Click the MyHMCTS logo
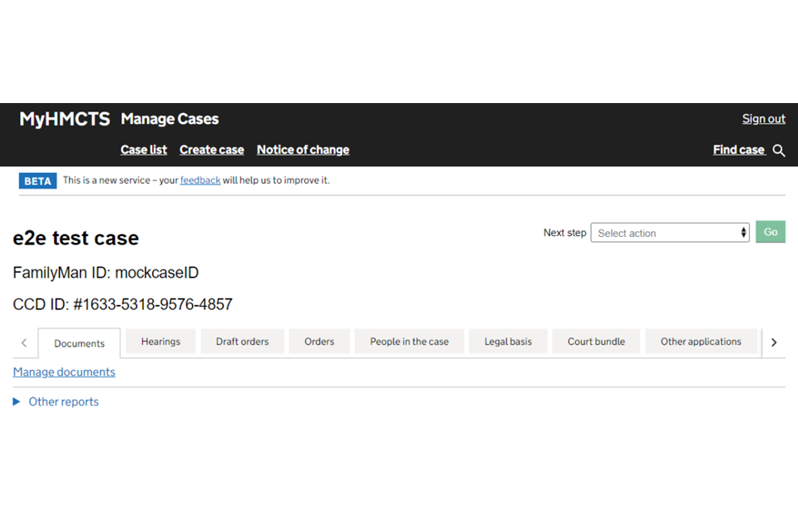 (65, 119)
